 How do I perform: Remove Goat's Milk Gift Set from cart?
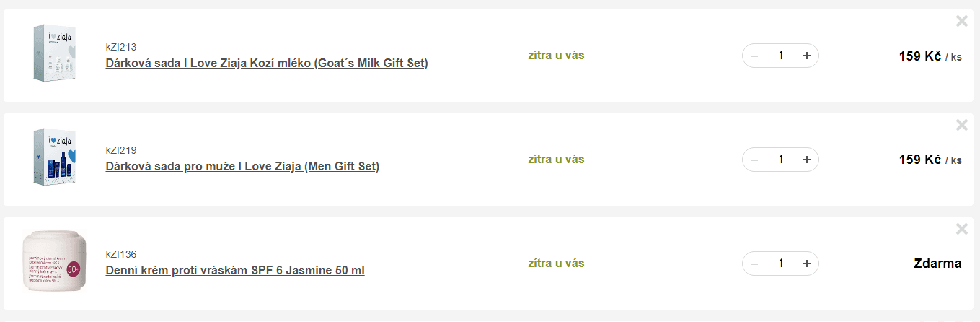pos(961,21)
